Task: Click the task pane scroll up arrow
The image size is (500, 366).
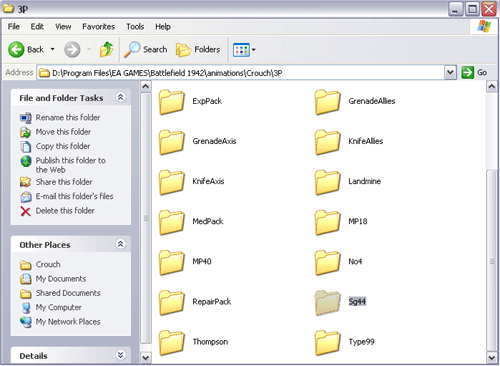Action: tap(146, 87)
